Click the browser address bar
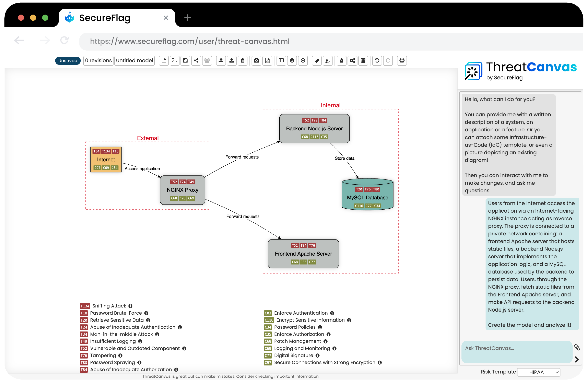The height and width of the screenshot is (385, 588). [331, 41]
